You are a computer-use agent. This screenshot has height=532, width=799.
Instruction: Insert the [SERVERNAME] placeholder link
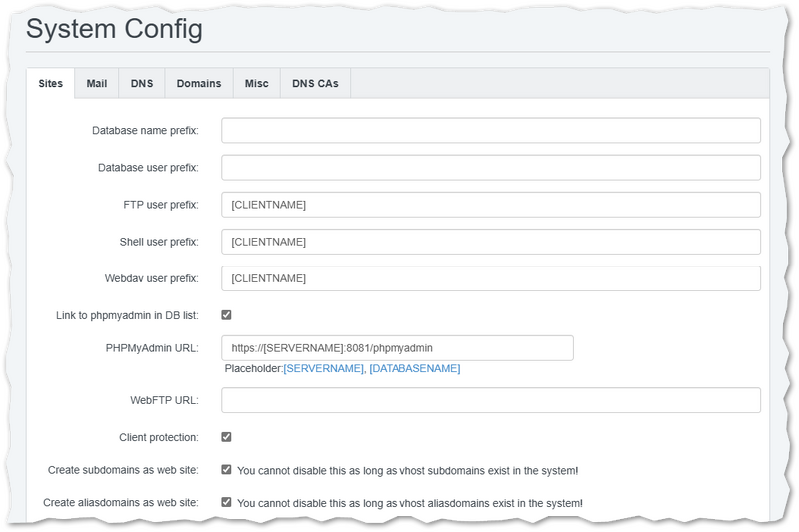coord(323,369)
